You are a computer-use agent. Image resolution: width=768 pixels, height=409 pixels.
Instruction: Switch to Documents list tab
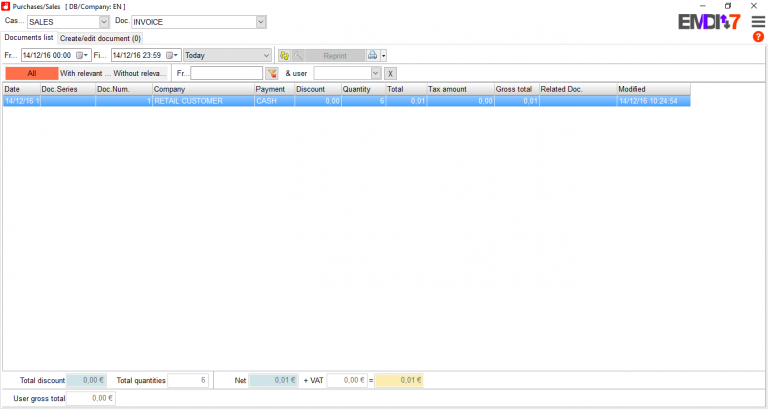[x=29, y=38]
